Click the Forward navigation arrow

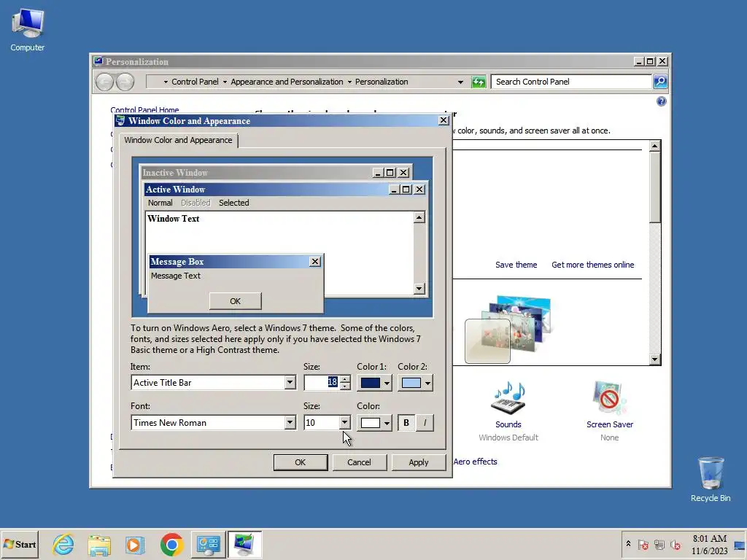125,82
